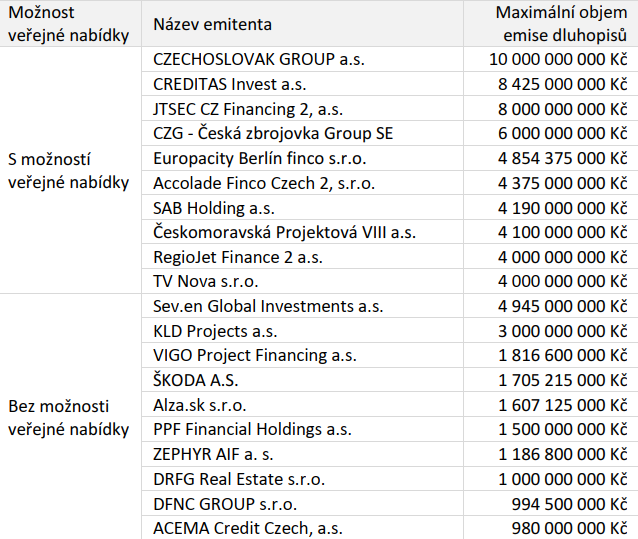Select the "Maximální objem emise dluhopisů" header
This screenshot has height=539, width=638.
(x=561, y=24)
